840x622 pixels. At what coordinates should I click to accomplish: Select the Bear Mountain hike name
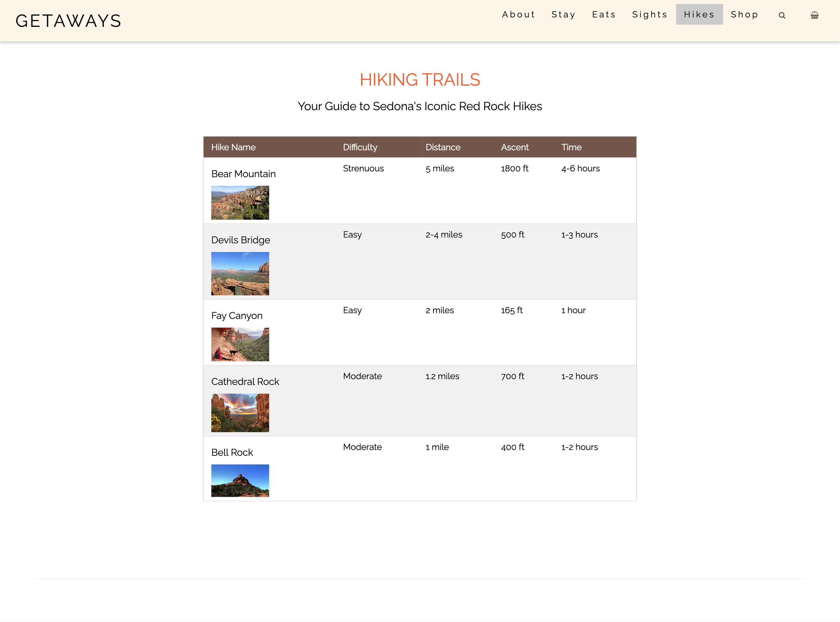coord(243,174)
